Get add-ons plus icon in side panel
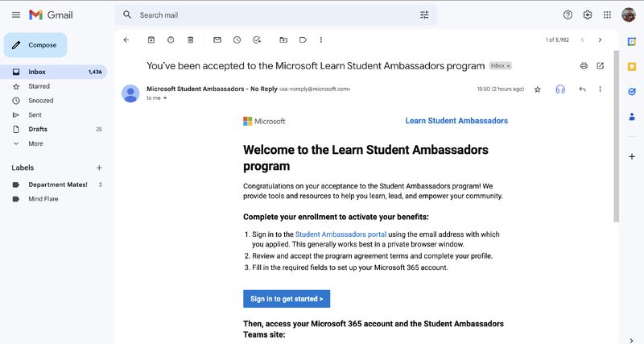This screenshot has width=644, height=344. [x=632, y=156]
